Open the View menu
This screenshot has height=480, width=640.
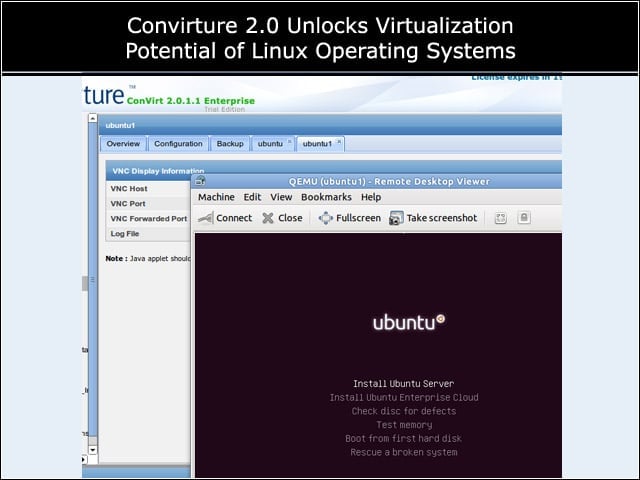click(x=281, y=197)
